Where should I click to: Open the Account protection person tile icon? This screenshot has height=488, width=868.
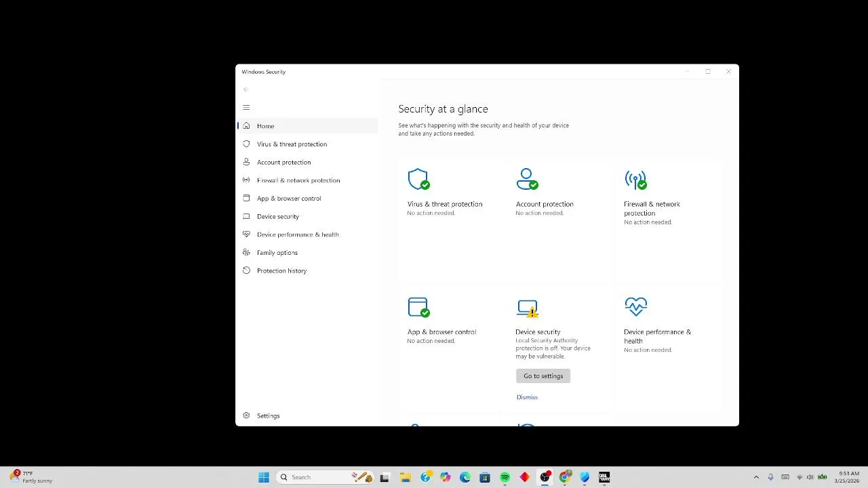[x=527, y=180]
